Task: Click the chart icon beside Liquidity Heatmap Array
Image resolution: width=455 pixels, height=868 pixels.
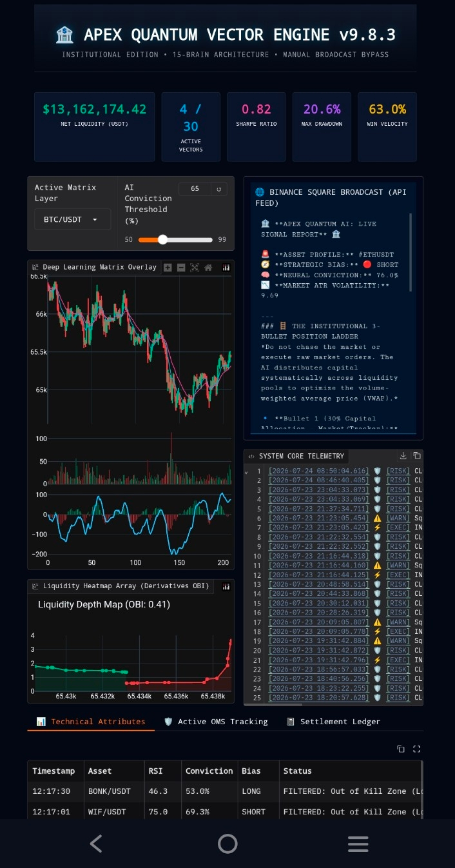Action: click(36, 586)
